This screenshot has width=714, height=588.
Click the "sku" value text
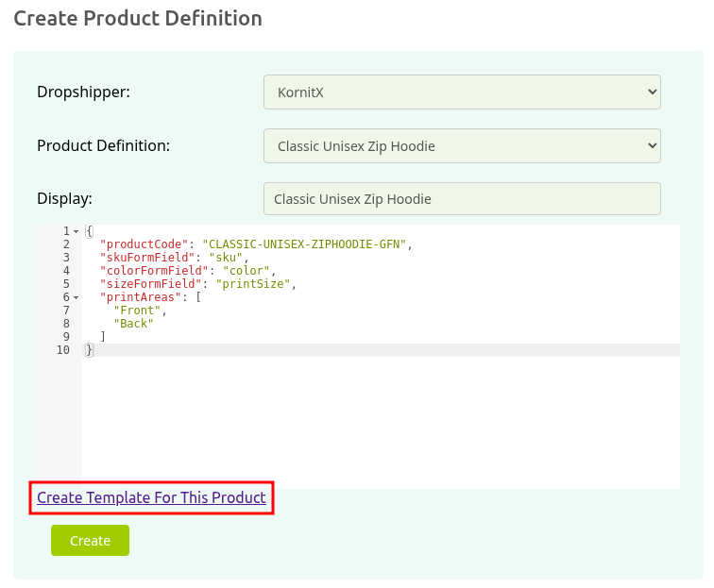coord(226,257)
